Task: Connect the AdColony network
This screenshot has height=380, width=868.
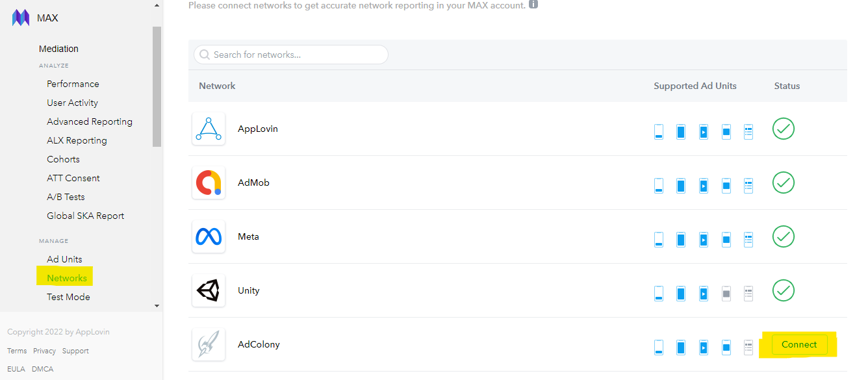Action: tap(799, 344)
